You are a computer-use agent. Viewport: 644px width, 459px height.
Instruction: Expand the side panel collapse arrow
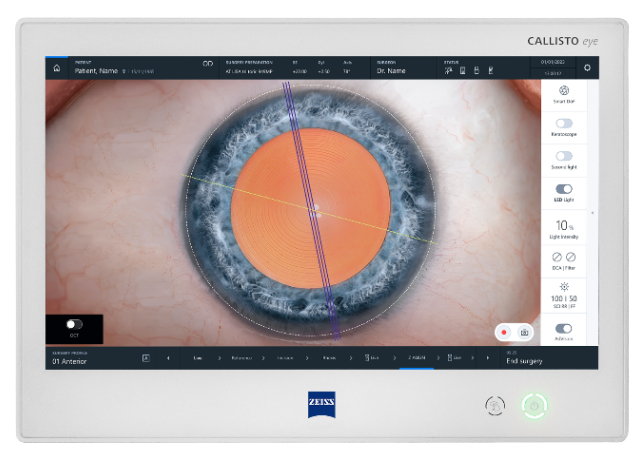click(592, 213)
